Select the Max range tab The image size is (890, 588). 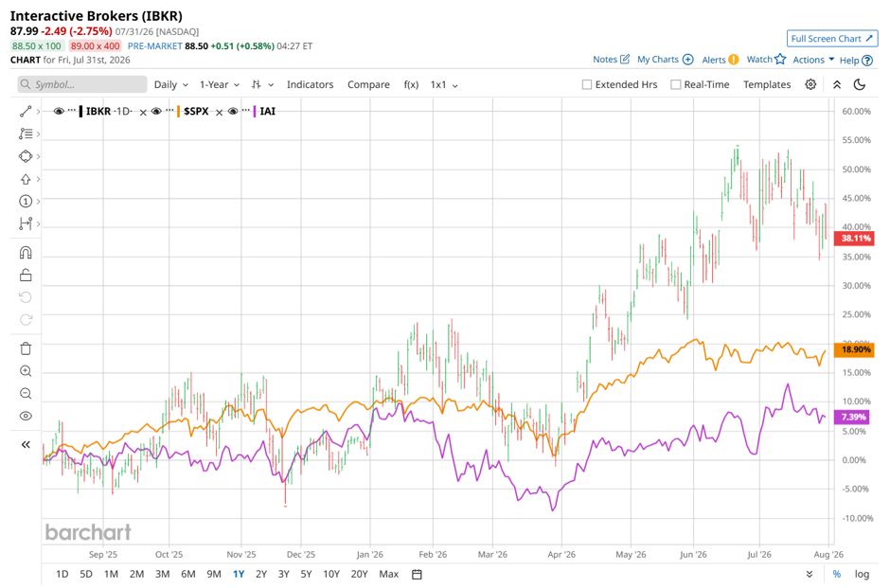389,574
